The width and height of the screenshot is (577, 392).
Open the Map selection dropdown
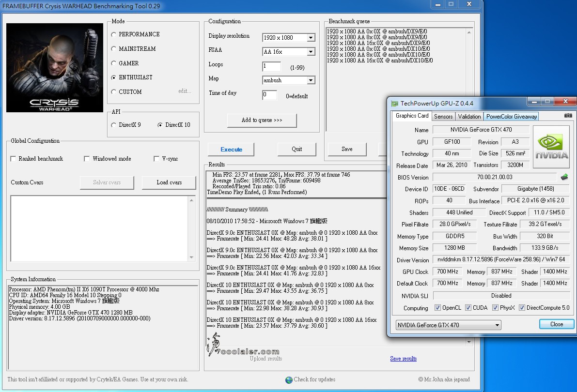coord(289,80)
